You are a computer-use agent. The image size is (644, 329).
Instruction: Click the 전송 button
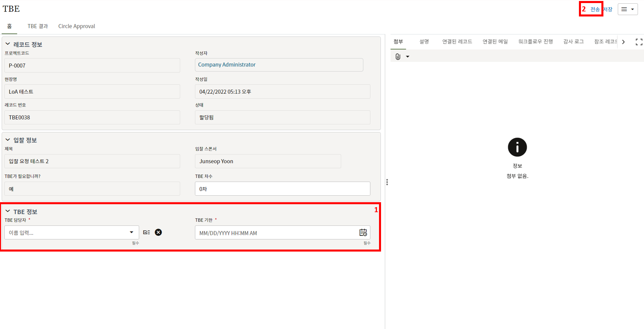click(595, 9)
